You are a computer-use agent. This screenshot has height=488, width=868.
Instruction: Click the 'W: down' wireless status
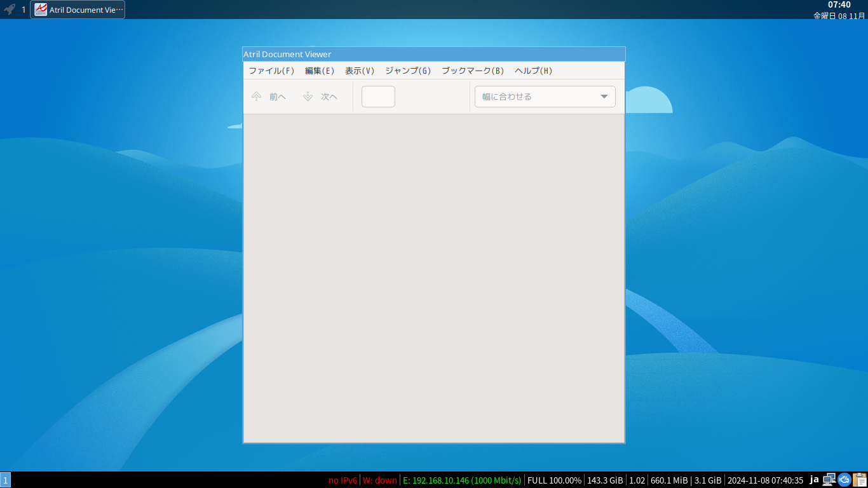(x=380, y=480)
